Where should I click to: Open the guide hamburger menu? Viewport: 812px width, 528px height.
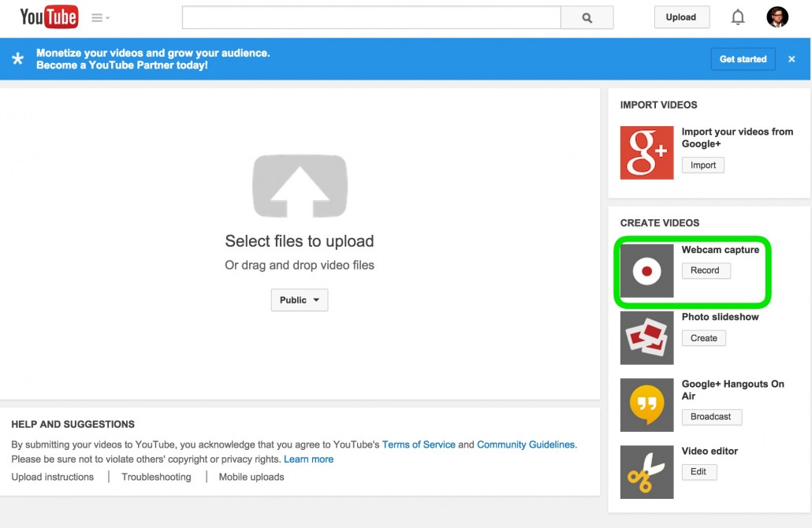[100, 17]
